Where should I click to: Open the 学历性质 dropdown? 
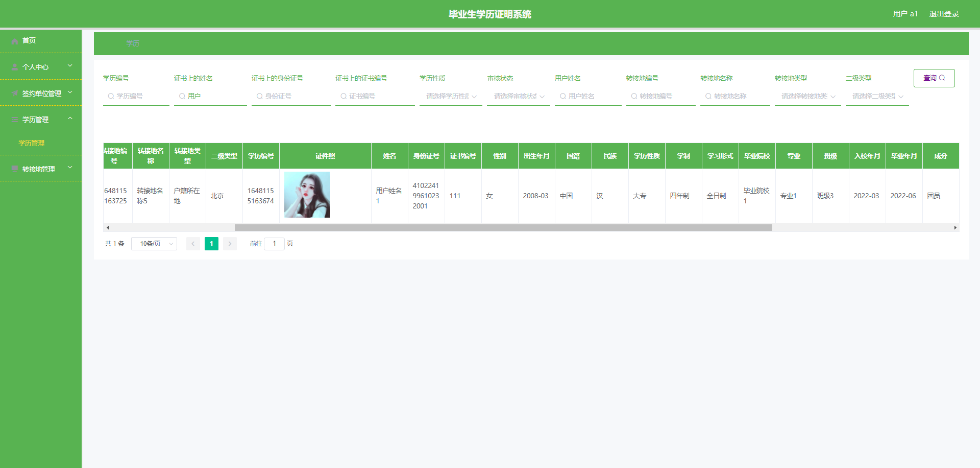pyautogui.click(x=451, y=96)
